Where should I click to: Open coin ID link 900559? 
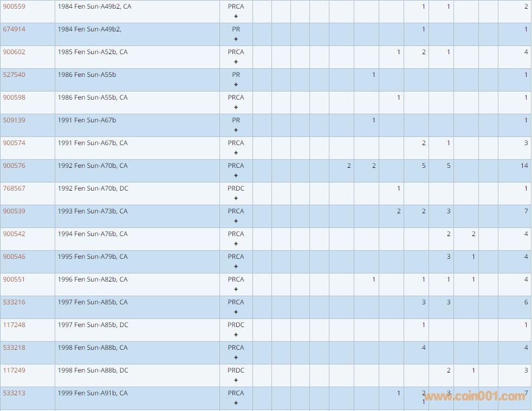14,6
